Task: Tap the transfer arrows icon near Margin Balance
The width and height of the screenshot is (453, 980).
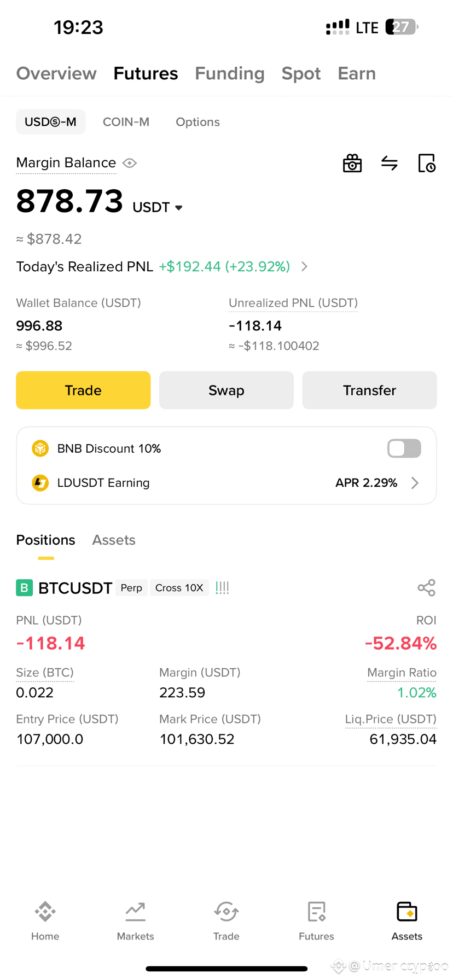Action: click(x=390, y=163)
